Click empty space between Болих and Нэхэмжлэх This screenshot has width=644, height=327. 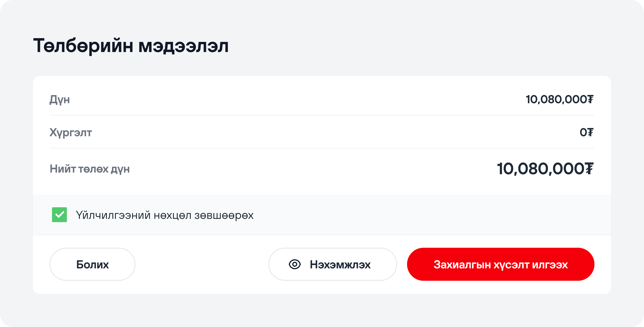[201, 264]
